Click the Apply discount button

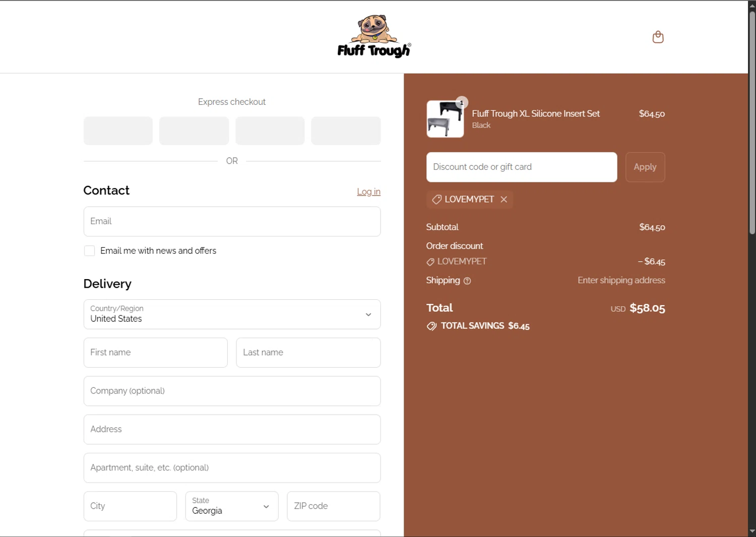click(x=645, y=167)
